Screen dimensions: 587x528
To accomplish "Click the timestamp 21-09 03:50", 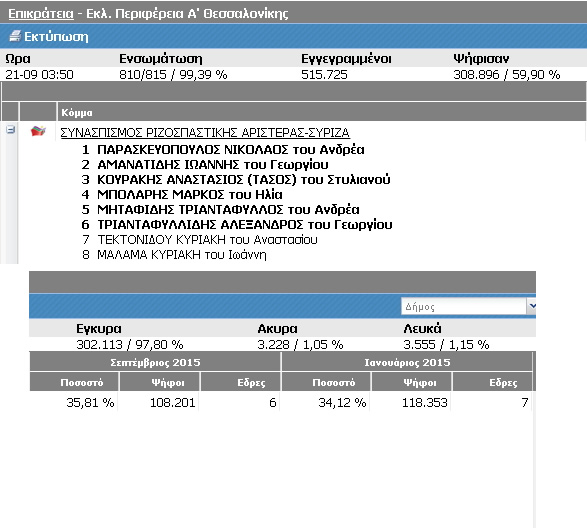I will coord(39,75).
